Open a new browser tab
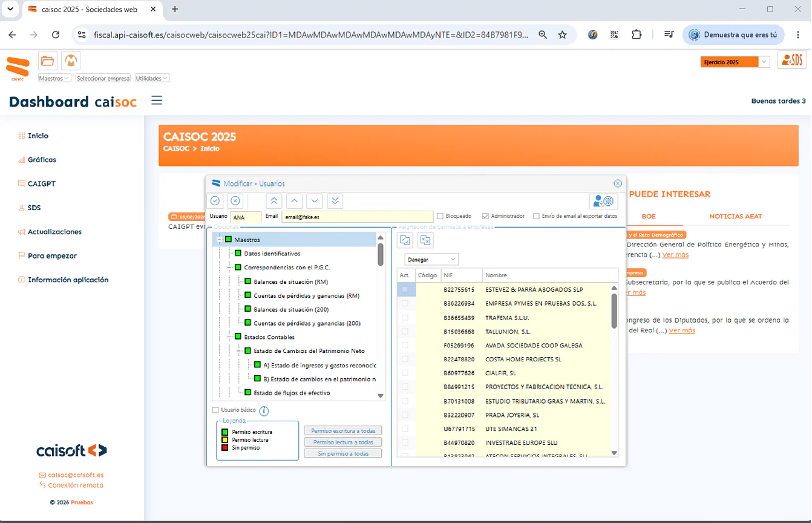 coord(175,9)
